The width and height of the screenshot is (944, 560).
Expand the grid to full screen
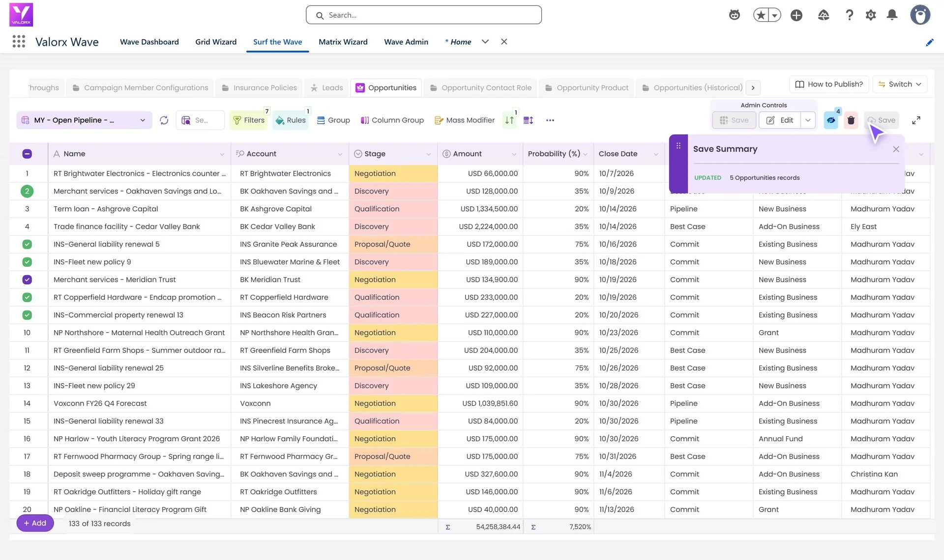click(916, 120)
